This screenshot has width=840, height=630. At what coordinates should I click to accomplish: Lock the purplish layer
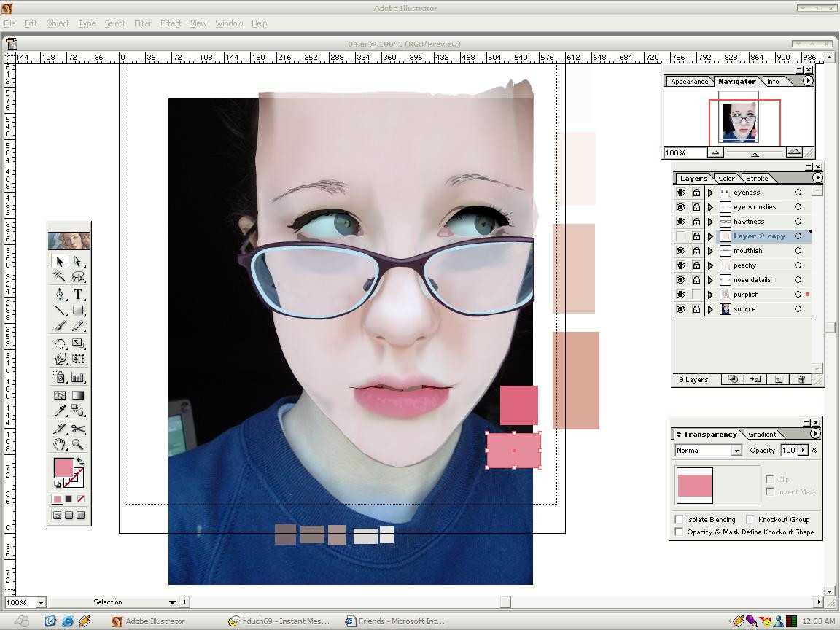click(x=696, y=295)
